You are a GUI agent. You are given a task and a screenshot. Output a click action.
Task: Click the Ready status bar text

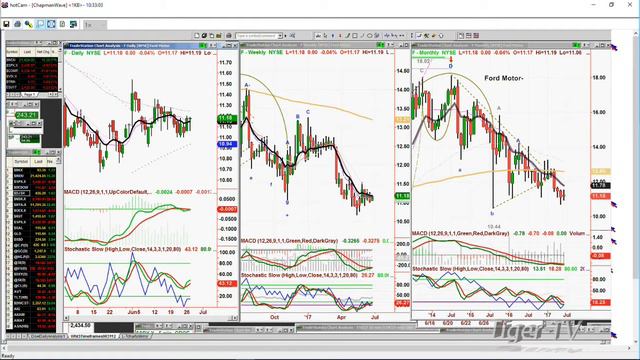point(8,356)
